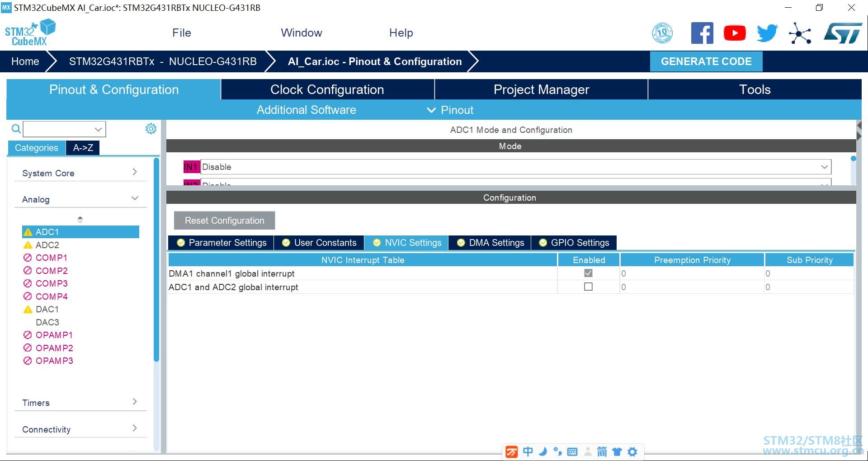868x461 pixels.
Task: Click the Sub Priority column header
Action: point(809,260)
